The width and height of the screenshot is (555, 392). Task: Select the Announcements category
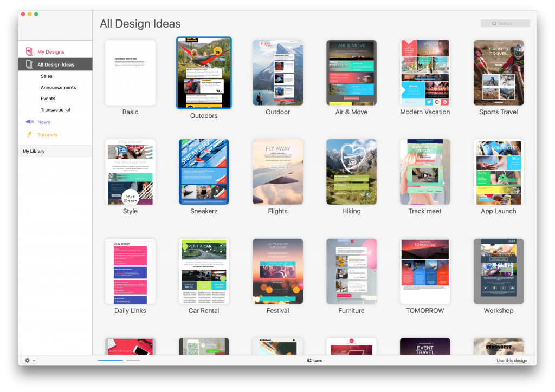pos(59,87)
